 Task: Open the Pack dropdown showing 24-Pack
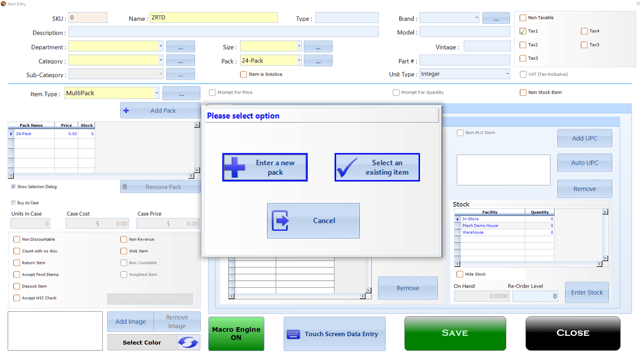click(299, 60)
